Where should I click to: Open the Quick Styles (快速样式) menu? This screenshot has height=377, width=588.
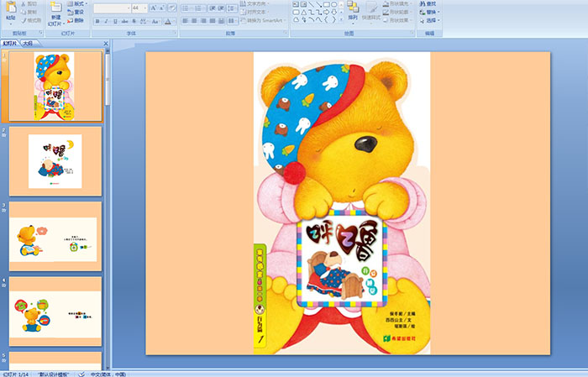coord(371,13)
